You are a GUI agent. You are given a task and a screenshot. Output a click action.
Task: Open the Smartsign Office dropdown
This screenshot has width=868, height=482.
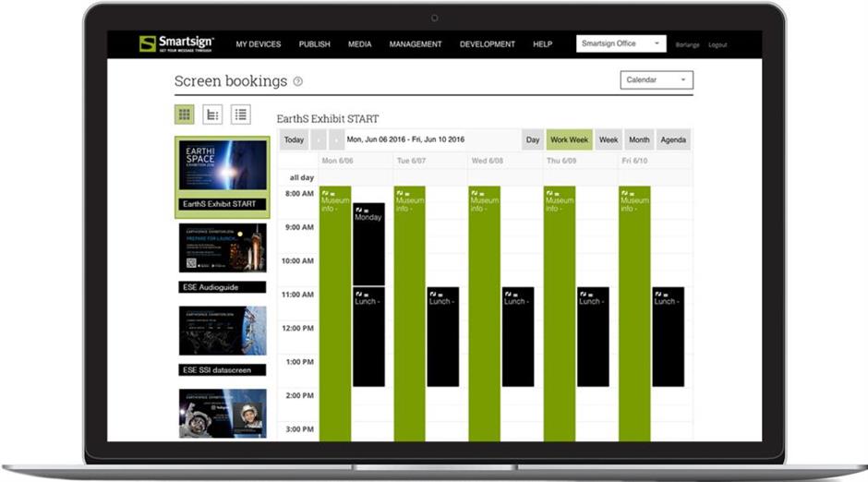tap(621, 43)
